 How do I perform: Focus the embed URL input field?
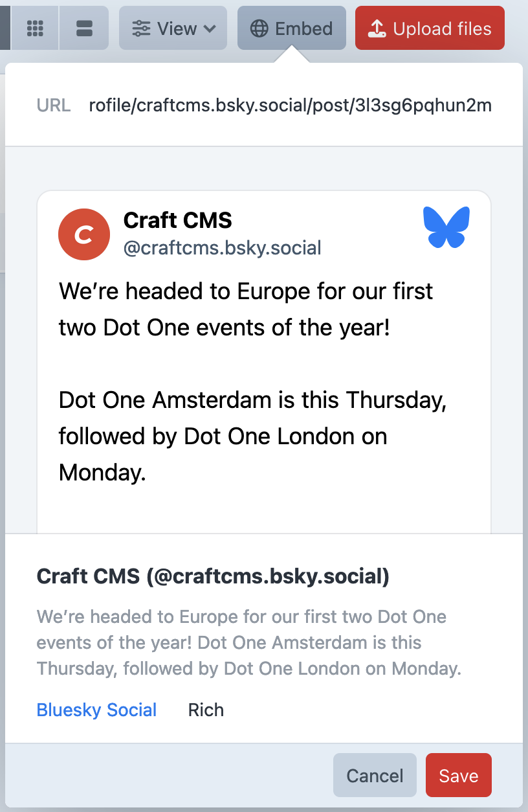(291, 105)
